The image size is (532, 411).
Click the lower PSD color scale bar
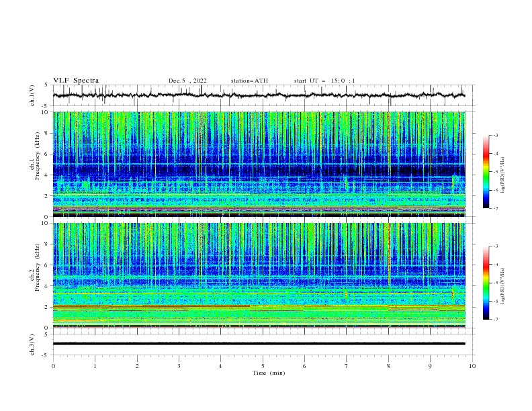[486, 283]
